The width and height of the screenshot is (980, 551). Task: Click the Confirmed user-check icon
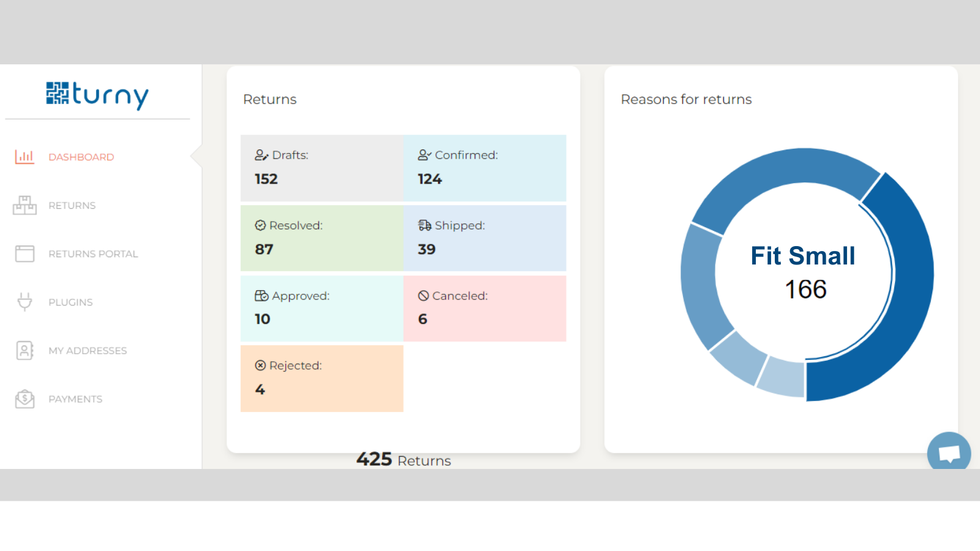click(x=424, y=156)
